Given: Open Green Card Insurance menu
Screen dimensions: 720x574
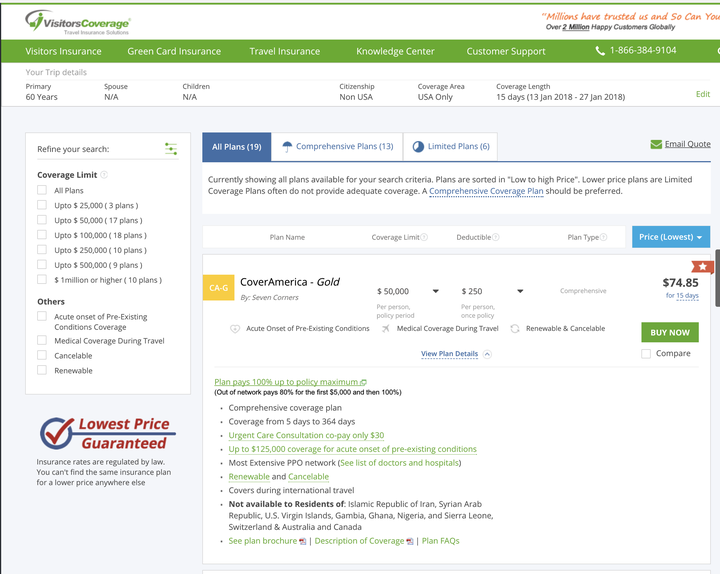Looking at the screenshot, I should pyautogui.click(x=174, y=51).
